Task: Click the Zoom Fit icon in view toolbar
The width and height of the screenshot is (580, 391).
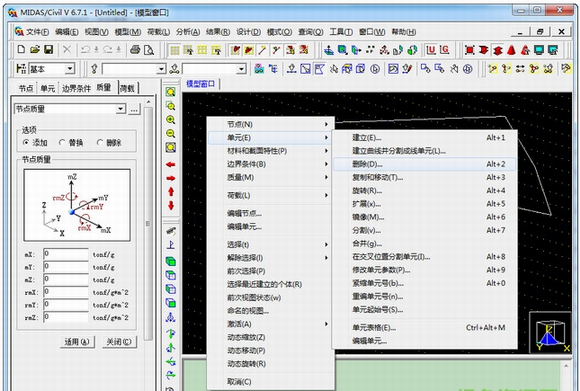Action: pos(171,92)
